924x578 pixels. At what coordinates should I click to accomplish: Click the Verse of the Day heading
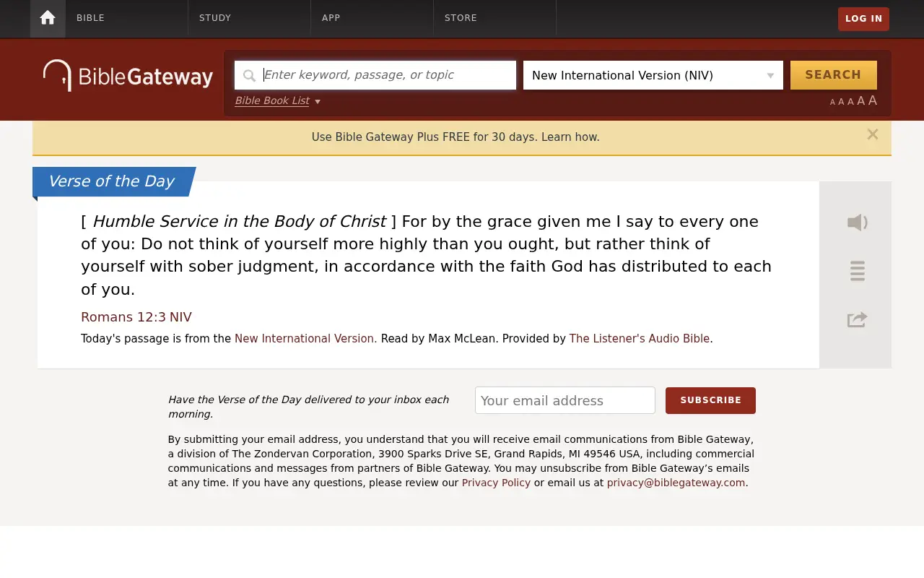111,181
